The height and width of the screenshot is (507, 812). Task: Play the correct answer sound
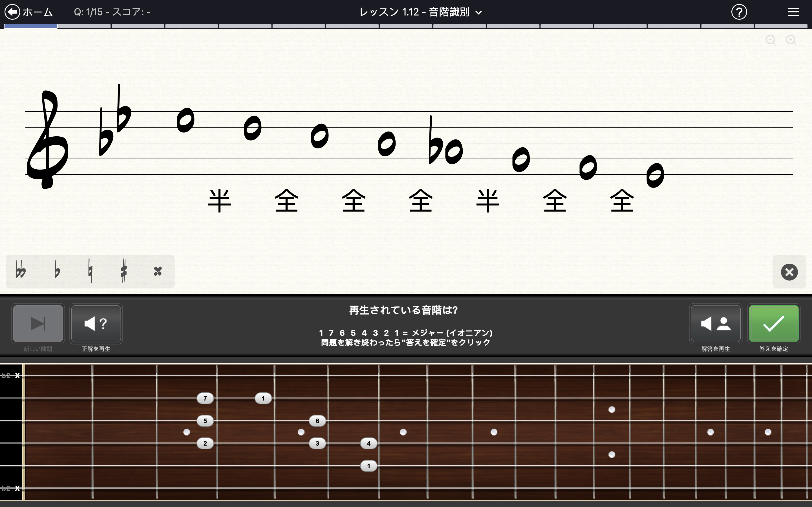(96, 324)
